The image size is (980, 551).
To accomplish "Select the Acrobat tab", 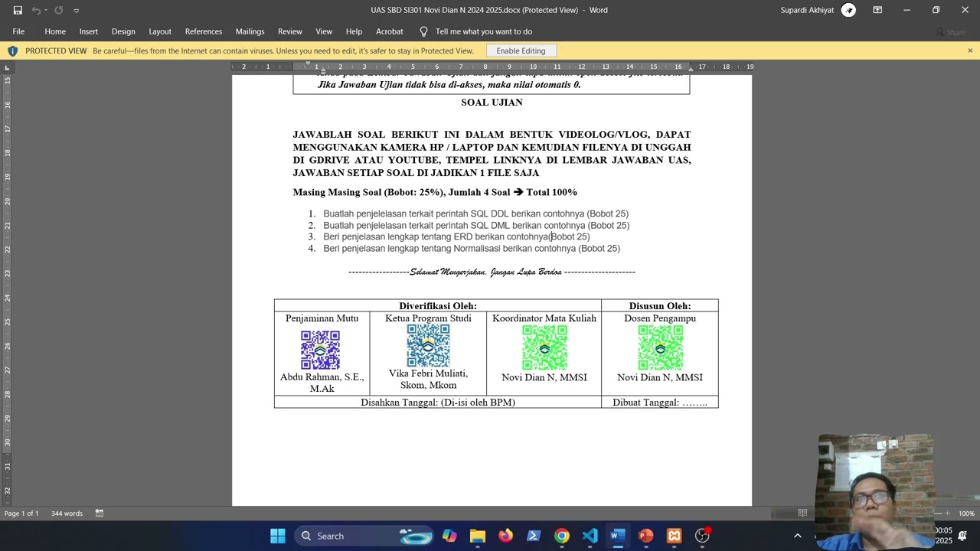I will (390, 31).
